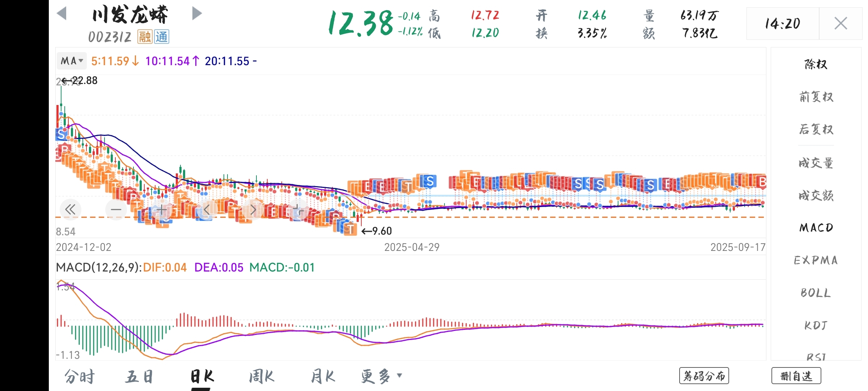Screen dimensions: 868x391
Task: Switch to 分时 intraday tab
Action: pos(80,377)
